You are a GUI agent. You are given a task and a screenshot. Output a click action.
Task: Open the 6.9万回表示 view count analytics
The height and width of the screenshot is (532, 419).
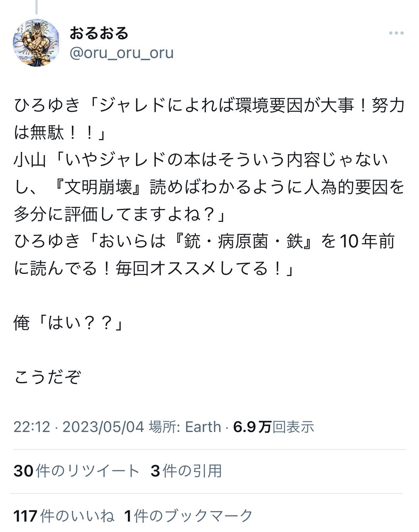coord(274,427)
